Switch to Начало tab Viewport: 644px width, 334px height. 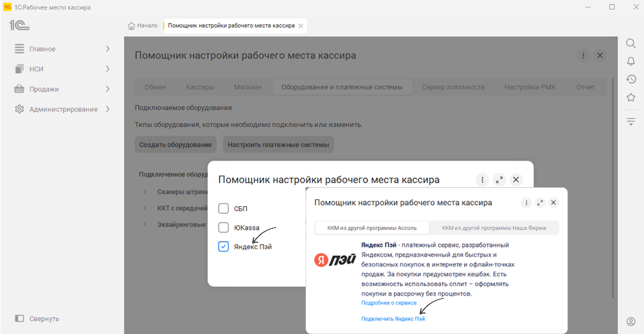click(143, 26)
